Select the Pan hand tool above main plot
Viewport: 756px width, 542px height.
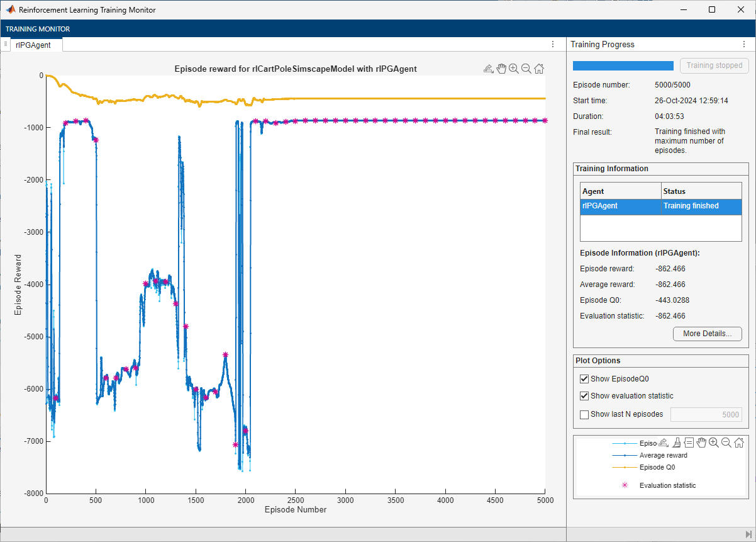501,69
